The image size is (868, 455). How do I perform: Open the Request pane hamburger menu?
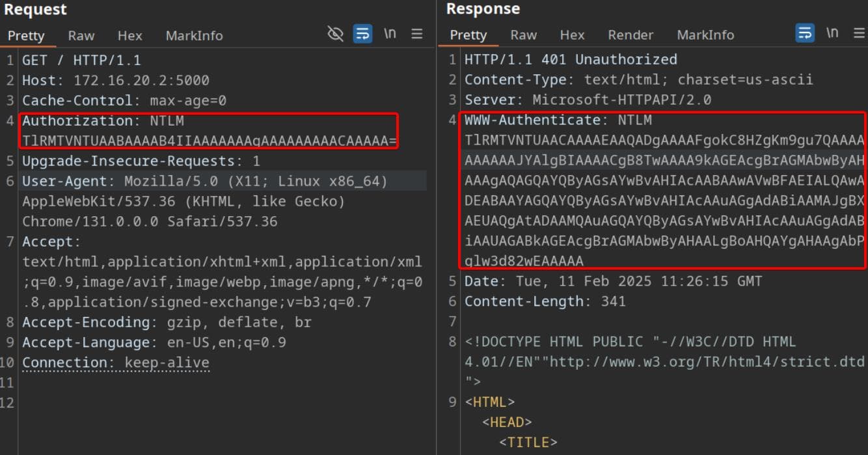(x=417, y=34)
